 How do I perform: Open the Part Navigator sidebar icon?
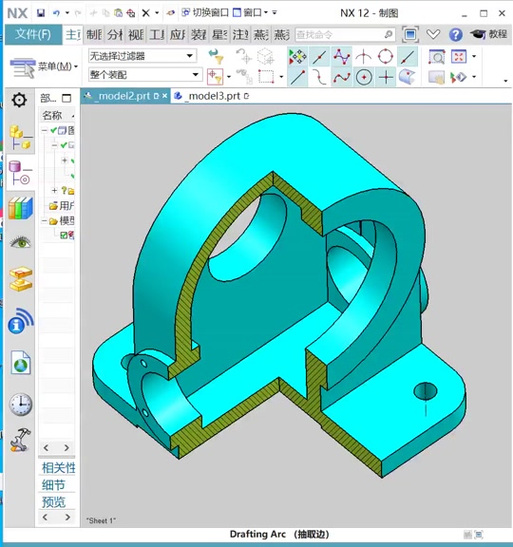click(20, 173)
